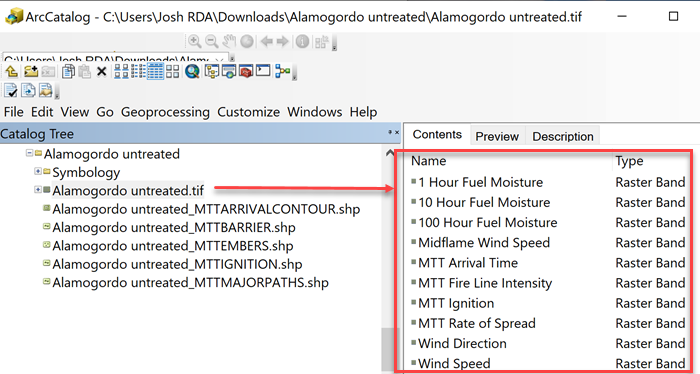Open the Go menu
Image resolution: width=700 pixels, height=374 pixels.
pyautogui.click(x=105, y=112)
